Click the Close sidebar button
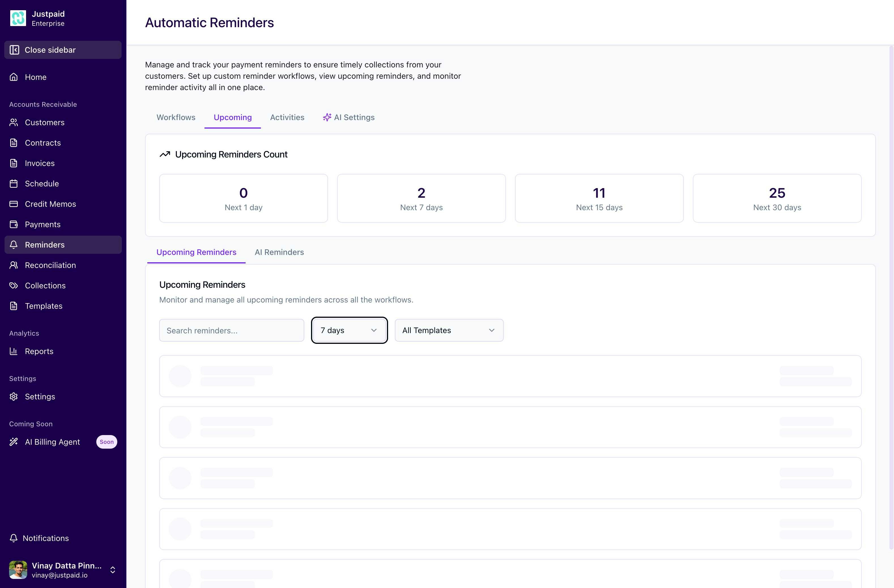This screenshot has width=894, height=588. point(62,50)
